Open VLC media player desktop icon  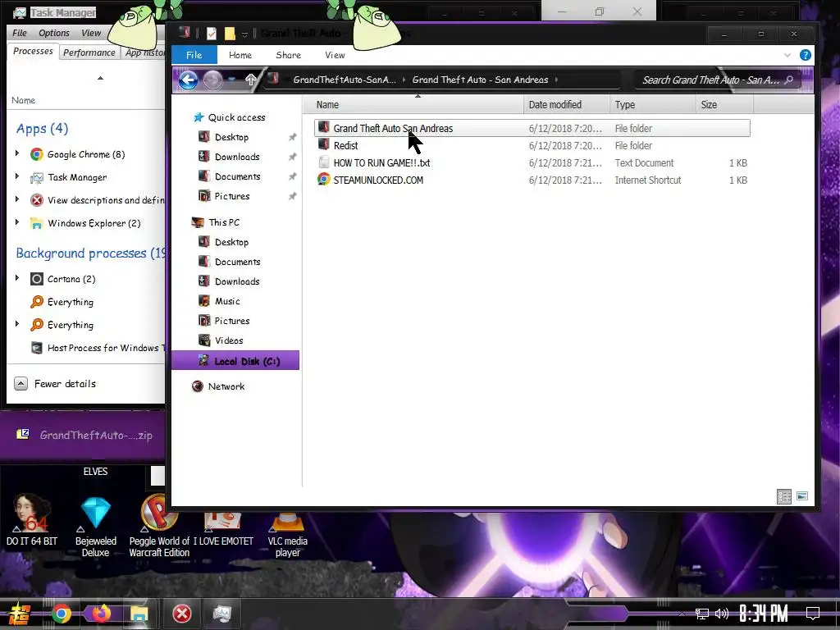(x=288, y=533)
